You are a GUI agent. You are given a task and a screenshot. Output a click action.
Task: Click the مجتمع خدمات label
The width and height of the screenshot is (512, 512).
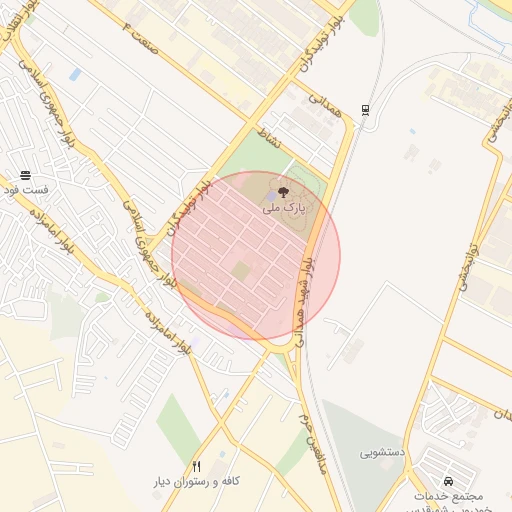[x=449, y=496]
